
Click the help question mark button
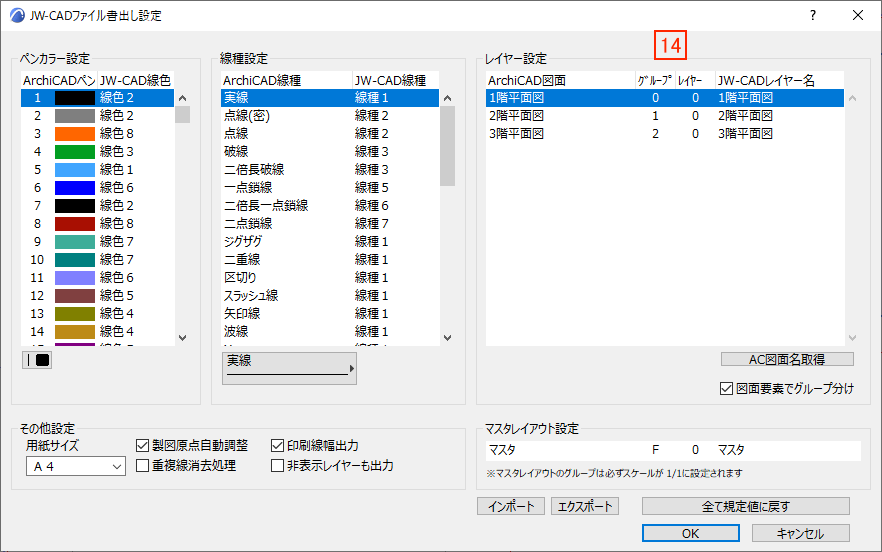pyautogui.click(x=812, y=15)
